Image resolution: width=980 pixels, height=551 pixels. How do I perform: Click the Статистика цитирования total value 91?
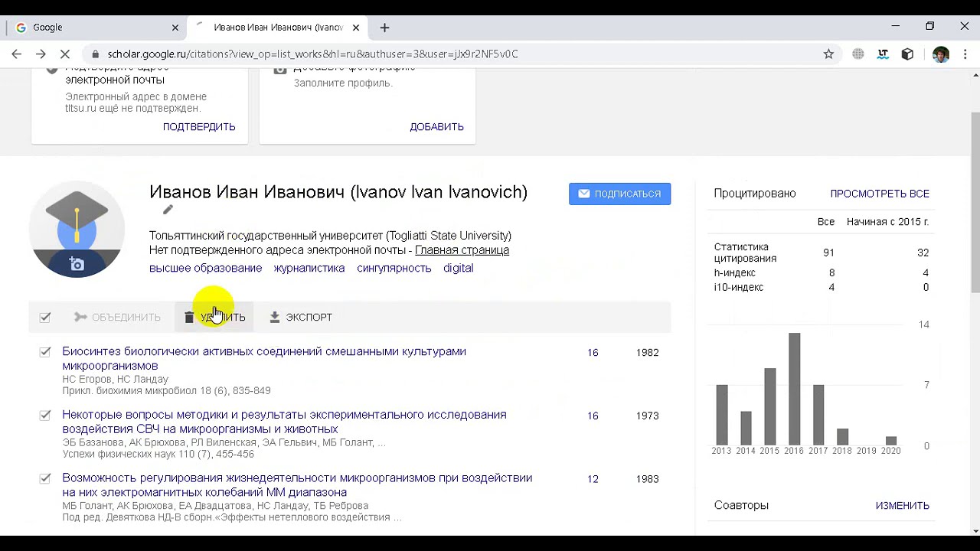pos(828,253)
